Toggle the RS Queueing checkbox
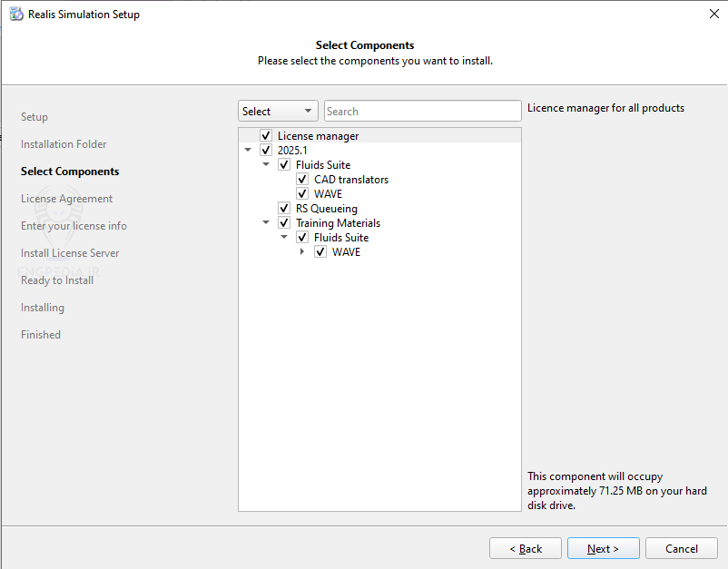 pos(284,209)
